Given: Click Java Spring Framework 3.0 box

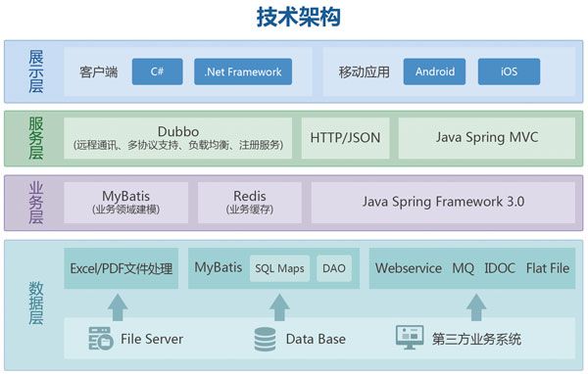Looking at the screenshot, I should [443, 203].
